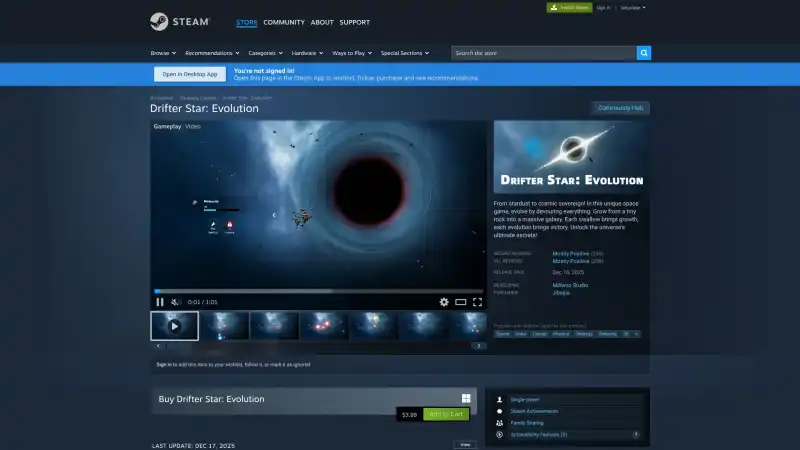
Task: Click the Single-player person icon
Action: click(x=499, y=399)
